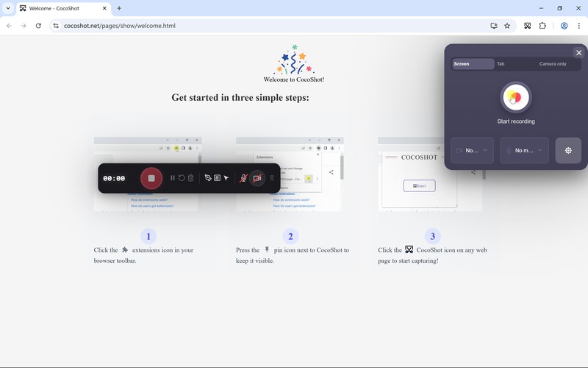Bookmark this page with the star icon
The height and width of the screenshot is (368, 588).
[x=507, y=26]
